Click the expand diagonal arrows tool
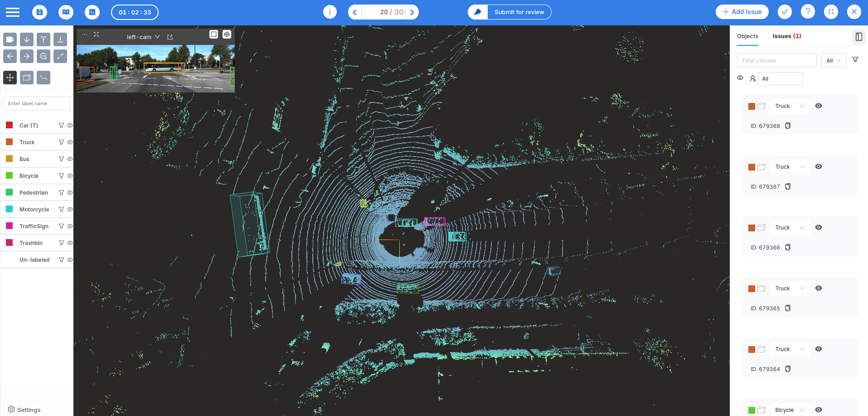 click(x=60, y=56)
